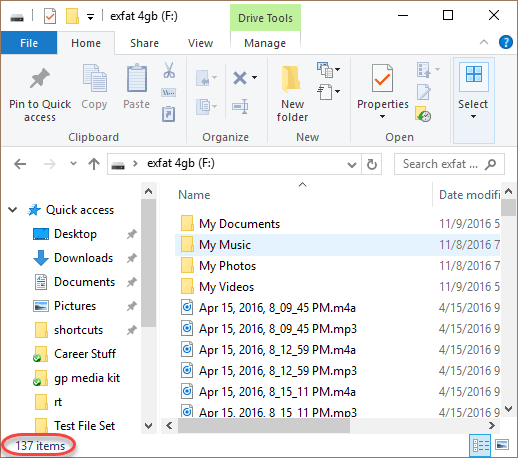518x458 pixels.
Task: Collapse the Quick access tree node
Action: click(x=13, y=210)
